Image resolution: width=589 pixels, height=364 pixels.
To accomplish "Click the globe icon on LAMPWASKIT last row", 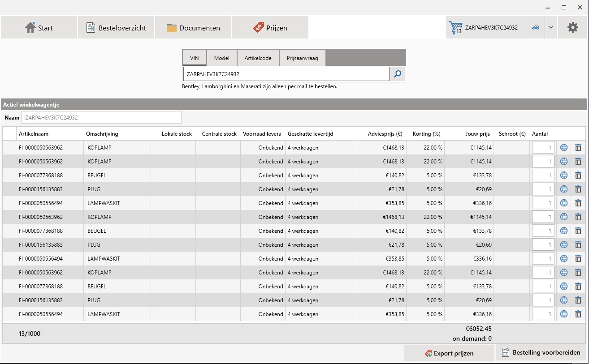I will 564,314.
